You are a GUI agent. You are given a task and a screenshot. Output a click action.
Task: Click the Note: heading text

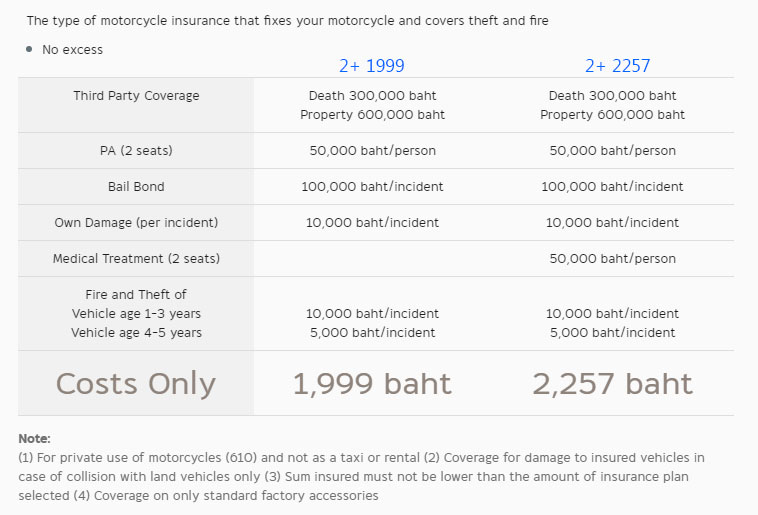tap(34, 439)
